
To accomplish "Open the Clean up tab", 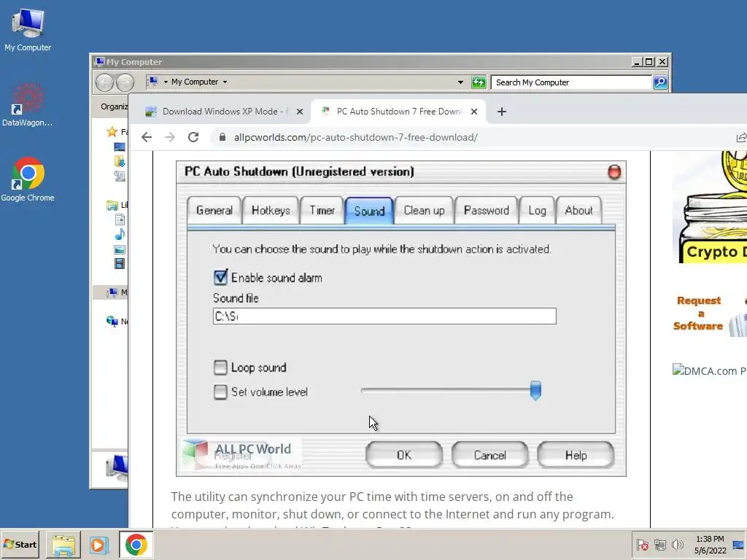I will [x=424, y=211].
